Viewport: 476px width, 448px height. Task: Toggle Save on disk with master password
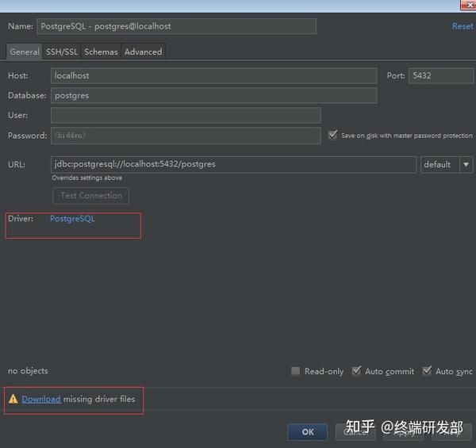tap(332, 135)
